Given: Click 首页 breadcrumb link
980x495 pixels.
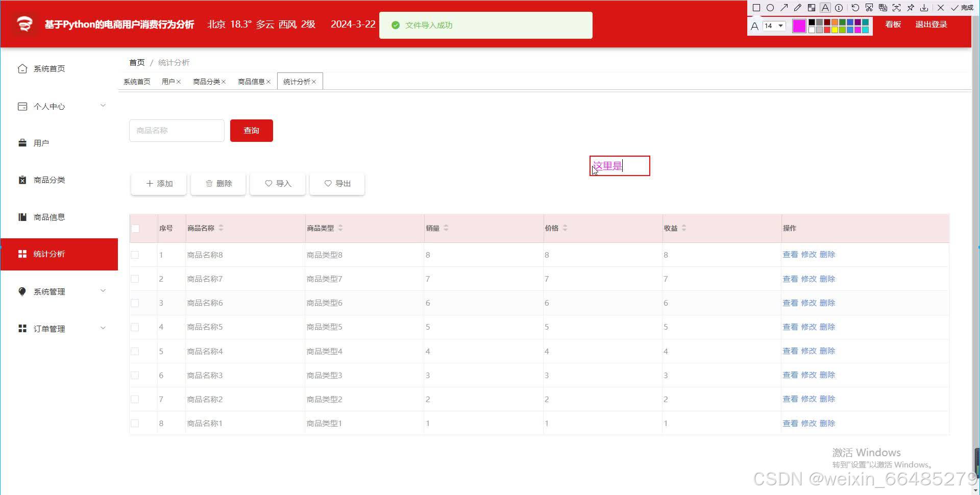Looking at the screenshot, I should coord(137,62).
